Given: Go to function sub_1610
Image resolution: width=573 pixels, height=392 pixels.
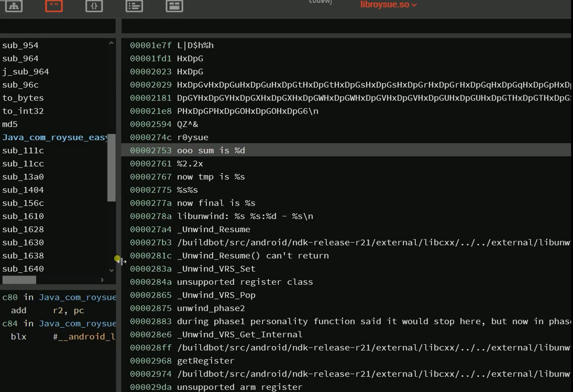Looking at the screenshot, I should (23, 216).
